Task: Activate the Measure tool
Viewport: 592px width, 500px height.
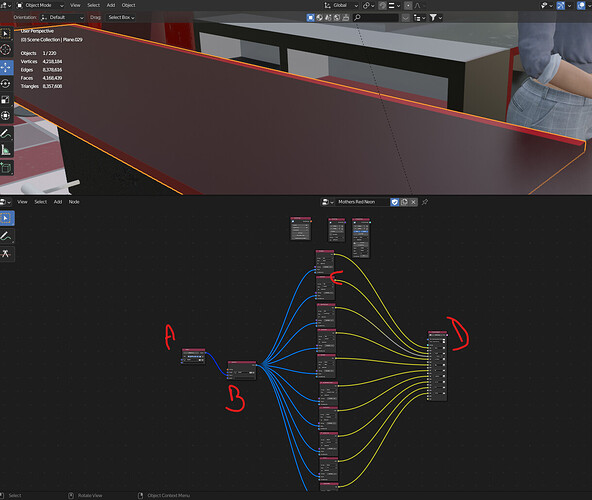Action: [x=6, y=150]
